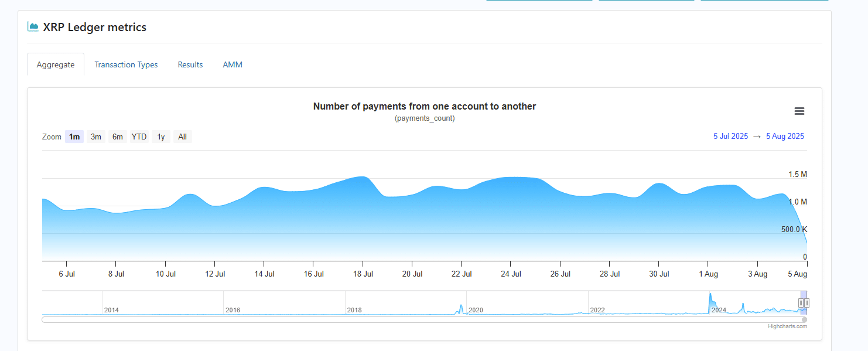Image resolution: width=868 pixels, height=351 pixels.
Task: Click the 6 Jul axis label
Action: pos(67,274)
